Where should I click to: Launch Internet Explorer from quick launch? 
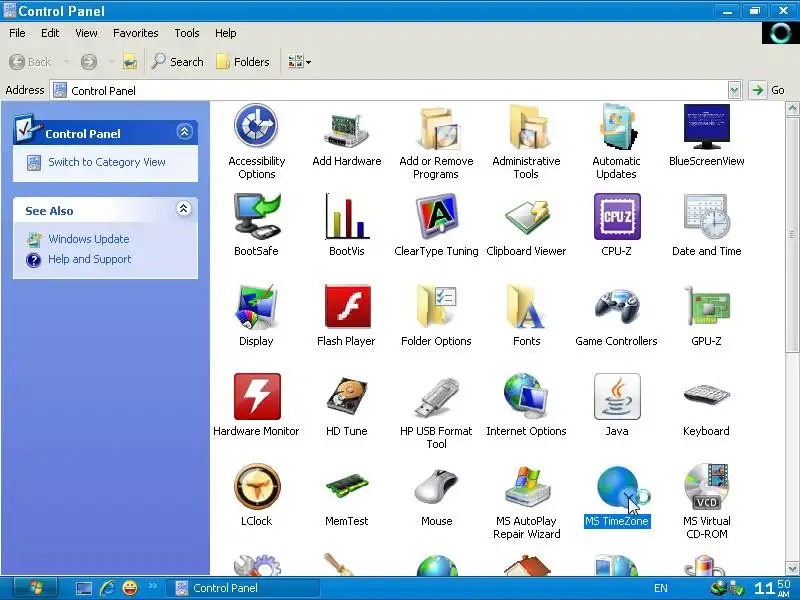coord(107,588)
